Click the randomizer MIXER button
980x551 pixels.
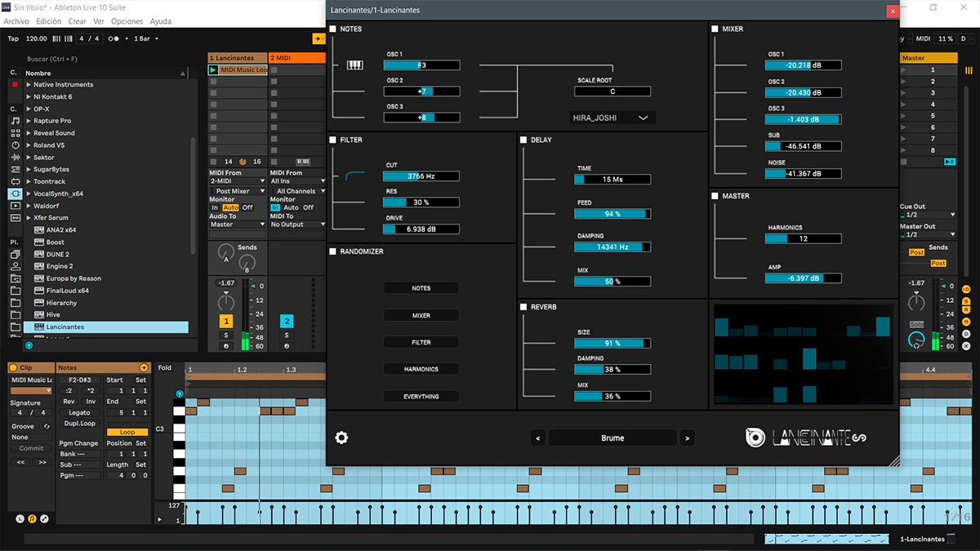[x=421, y=315]
